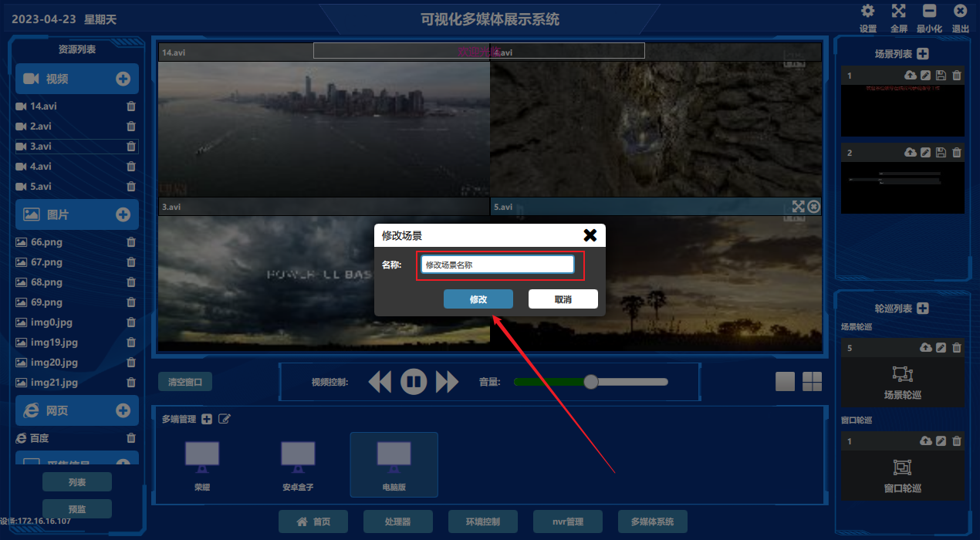Collapse the 网页 resource category

77,410
